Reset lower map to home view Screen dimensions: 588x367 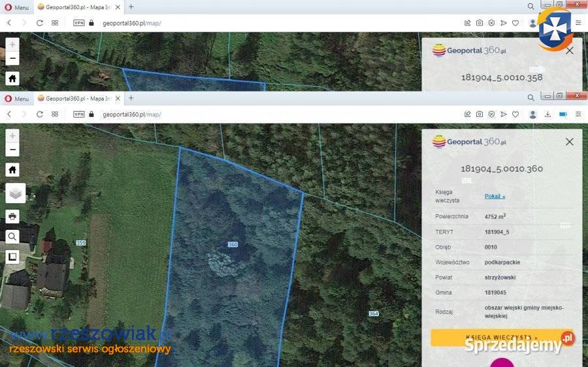[x=12, y=170]
